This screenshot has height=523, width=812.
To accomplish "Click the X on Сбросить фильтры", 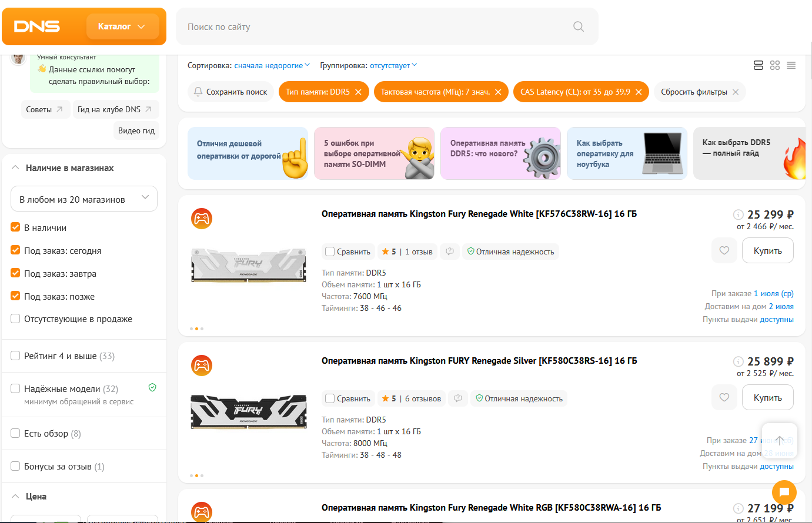I will [x=736, y=92].
